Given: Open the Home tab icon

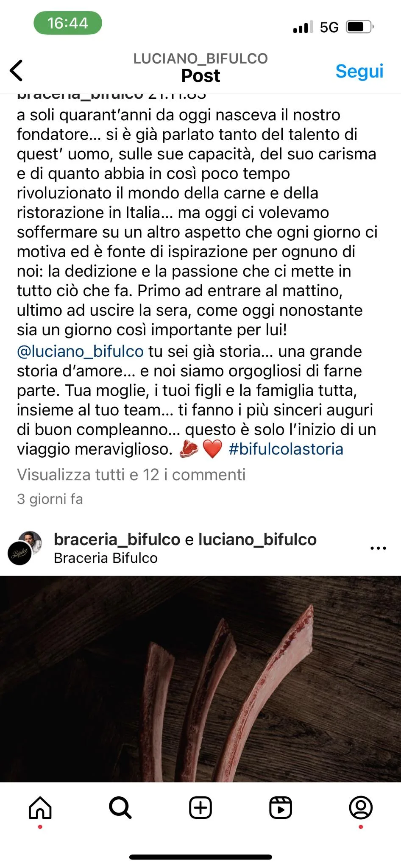Looking at the screenshot, I should coord(40,807).
